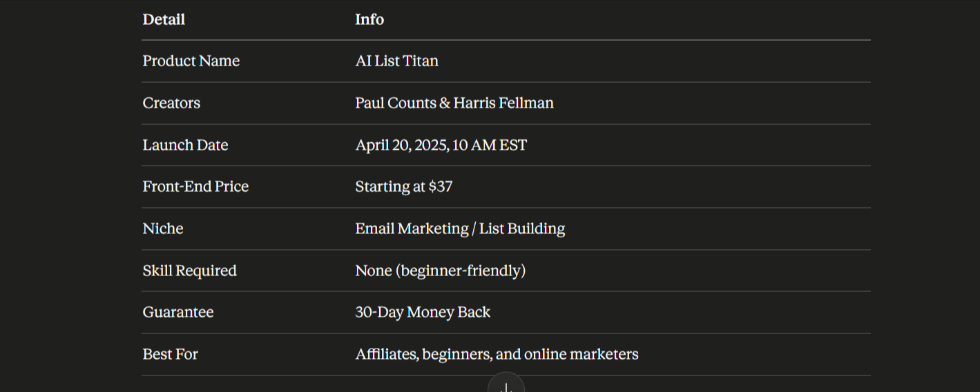Click the "Launch Date" label

coord(185,145)
